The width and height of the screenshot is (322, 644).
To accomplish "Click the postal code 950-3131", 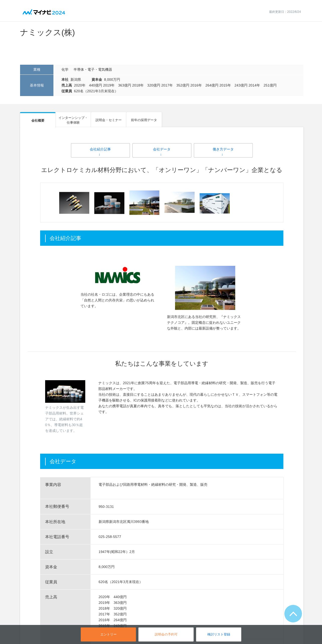I will 106,507.
